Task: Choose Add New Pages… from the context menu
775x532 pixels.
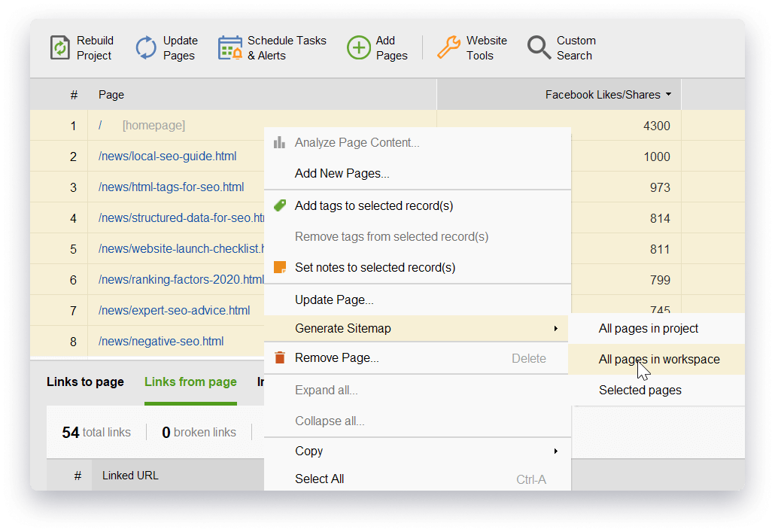Action: 342,174
